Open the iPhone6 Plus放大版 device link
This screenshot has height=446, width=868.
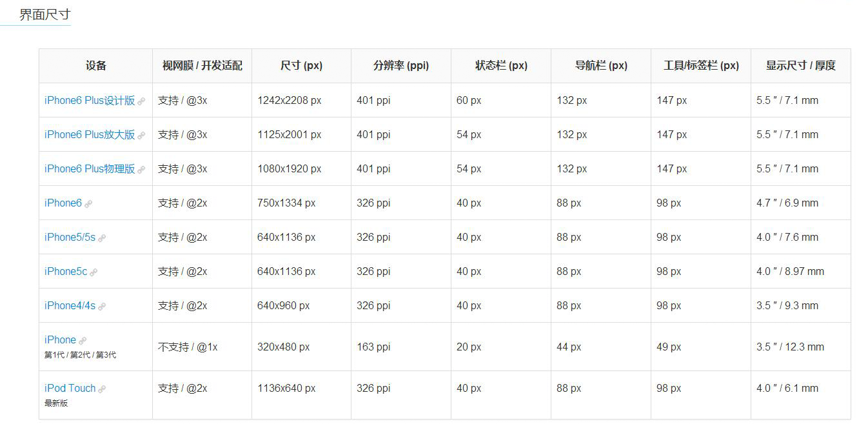point(90,135)
